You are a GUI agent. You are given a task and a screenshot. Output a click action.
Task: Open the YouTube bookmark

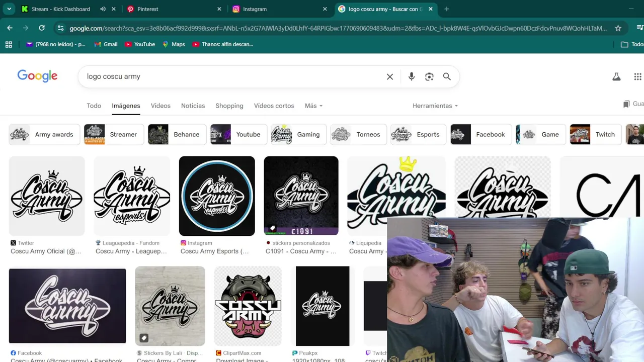tap(140, 44)
